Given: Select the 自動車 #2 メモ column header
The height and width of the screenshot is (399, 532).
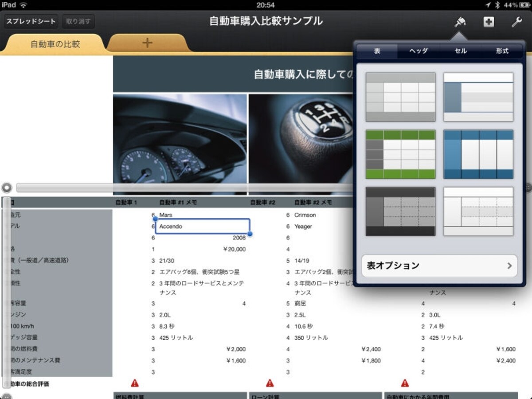Looking at the screenshot, I should click(x=313, y=203).
